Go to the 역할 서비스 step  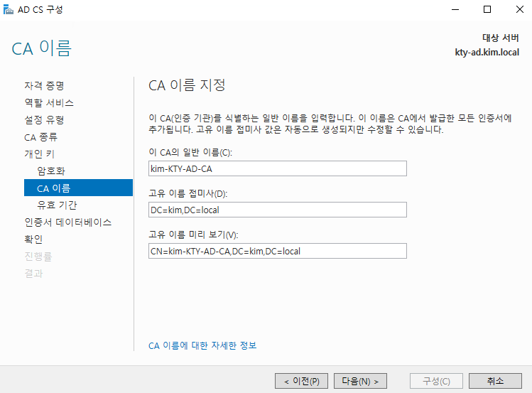pyautogui.click(x=49, y=103)
